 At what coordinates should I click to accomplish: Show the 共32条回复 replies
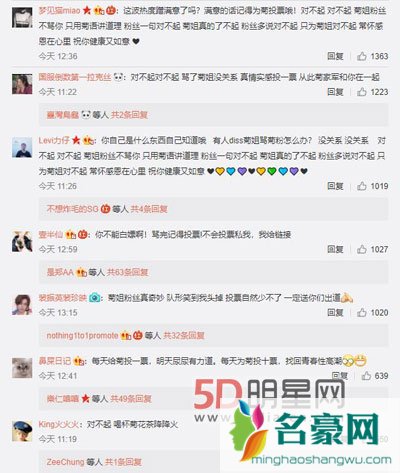(184, 335)
